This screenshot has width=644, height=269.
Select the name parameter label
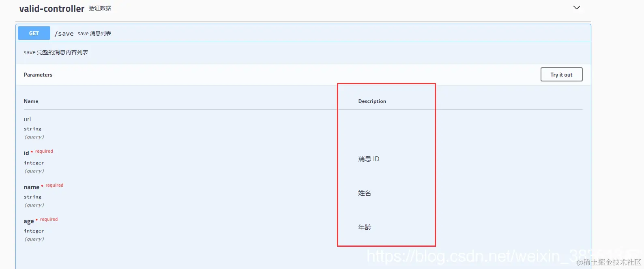pos(32,187)
